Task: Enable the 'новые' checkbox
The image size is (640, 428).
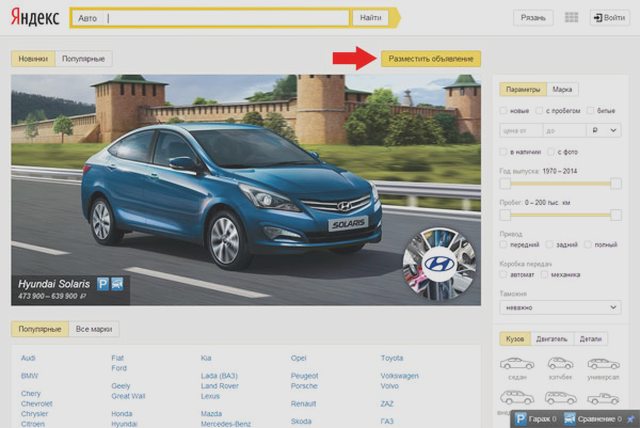Action: click(503, 111)
